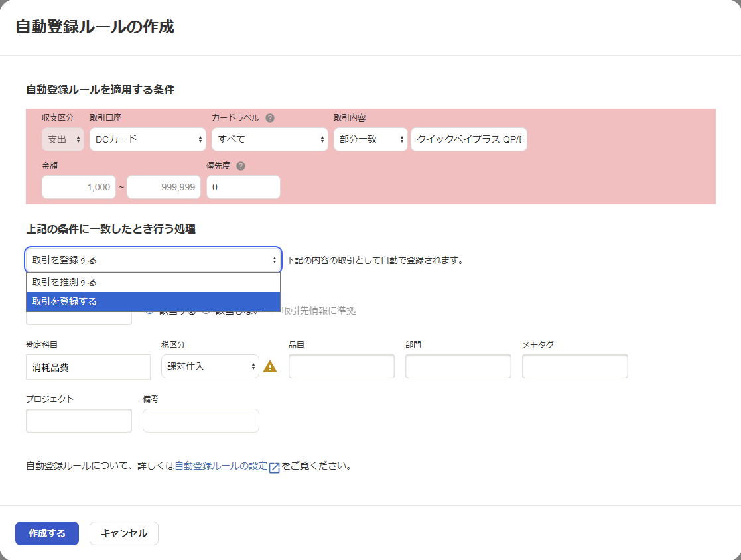Screen dimensions: 741x560
Task: Open the 部分一致 match type dropdown
Action: [x=370, y=139]
